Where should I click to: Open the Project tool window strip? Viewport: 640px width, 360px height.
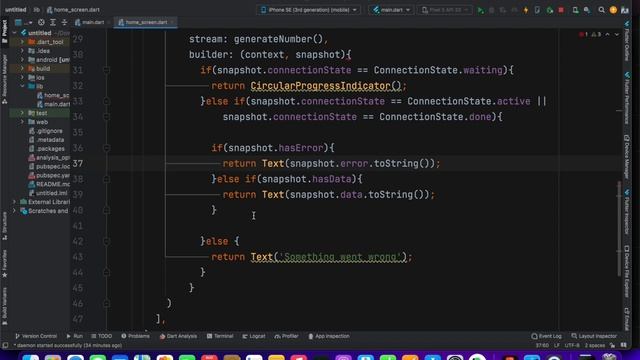4,31
